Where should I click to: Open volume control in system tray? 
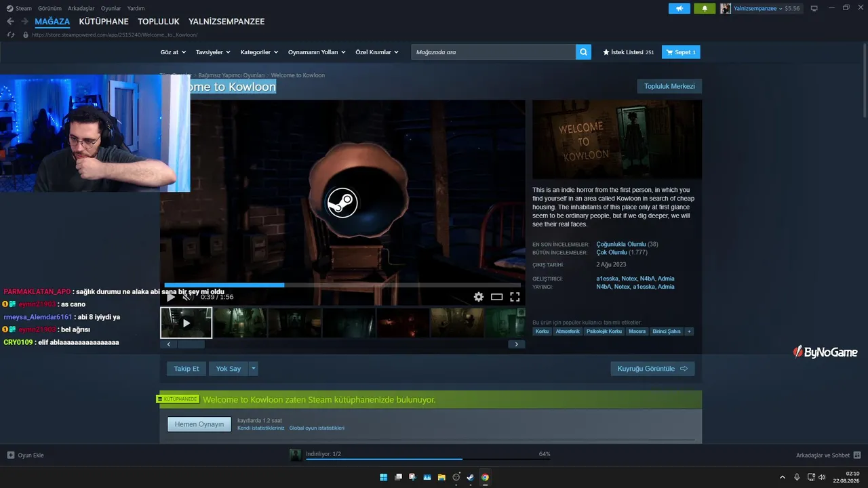click(x=822, y=477)
